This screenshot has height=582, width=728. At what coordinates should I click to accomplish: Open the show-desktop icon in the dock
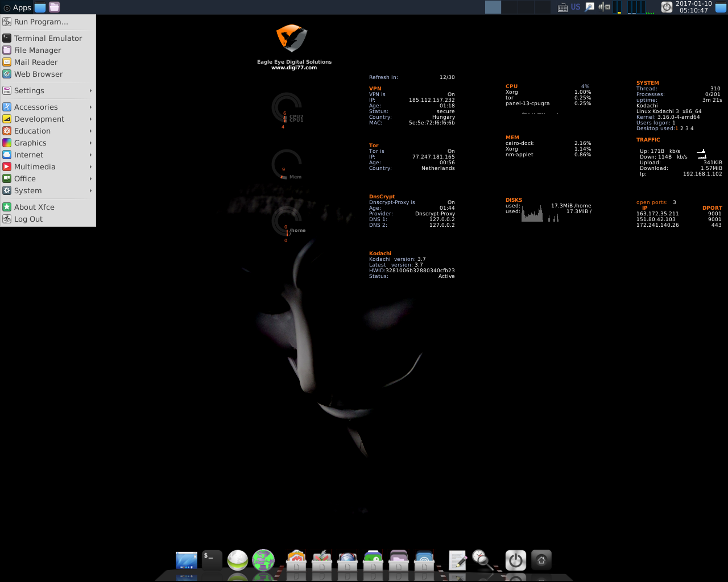coord(187,560)
